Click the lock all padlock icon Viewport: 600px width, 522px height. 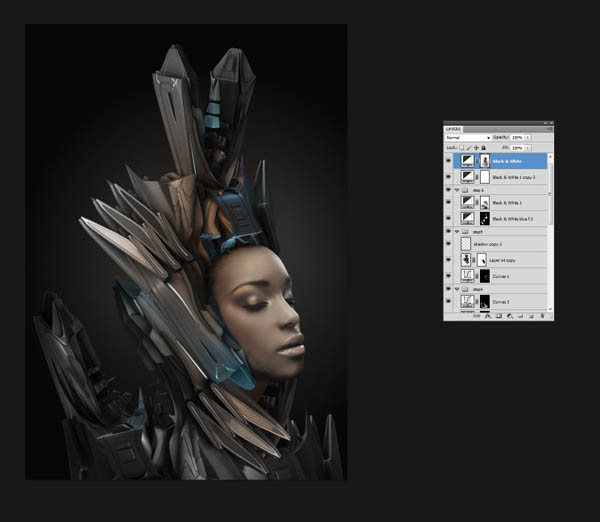(484, 148)
